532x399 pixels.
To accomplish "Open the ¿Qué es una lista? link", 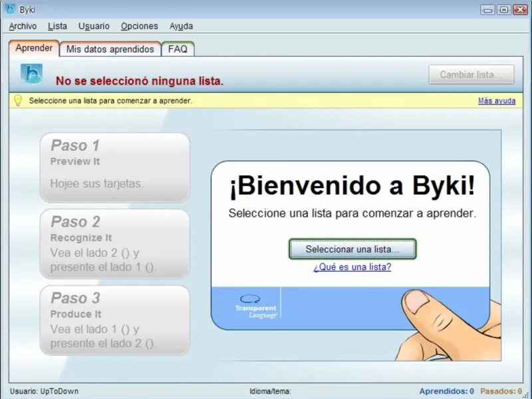I will pyautogui.click(x=352, y=267).
